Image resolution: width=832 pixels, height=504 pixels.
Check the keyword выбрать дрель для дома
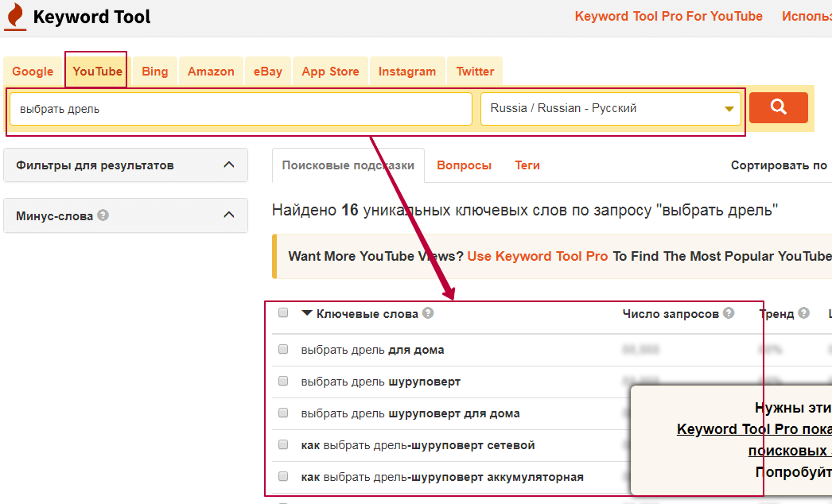[283, 350]
